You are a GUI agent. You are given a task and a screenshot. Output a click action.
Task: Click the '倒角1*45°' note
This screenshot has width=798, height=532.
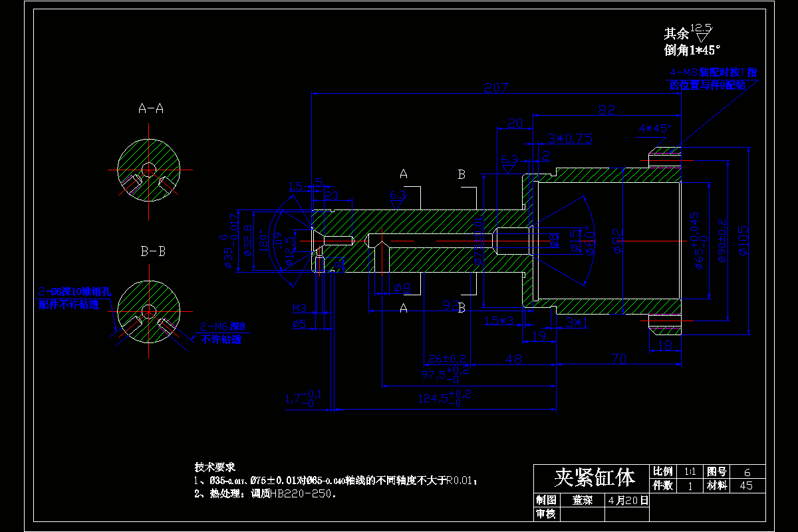coord(692,50)
